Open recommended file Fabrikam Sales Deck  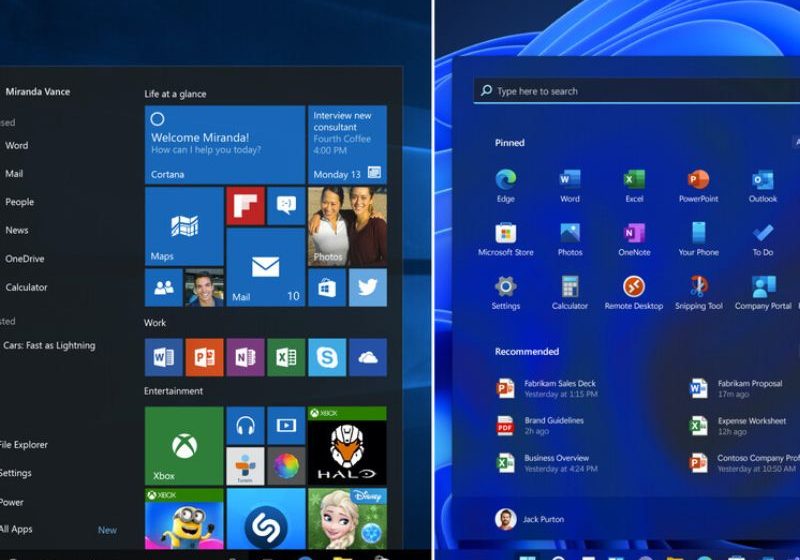[546, 388]
